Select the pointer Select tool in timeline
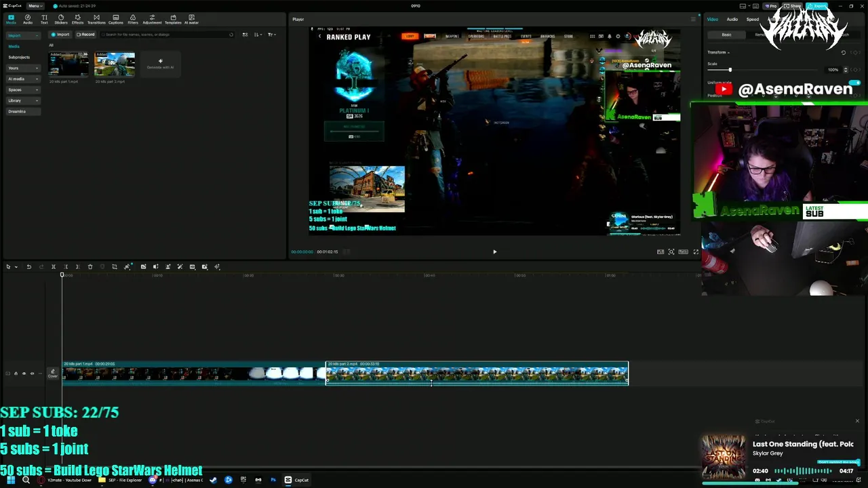The image size is (868, 488). coord(8,267)
